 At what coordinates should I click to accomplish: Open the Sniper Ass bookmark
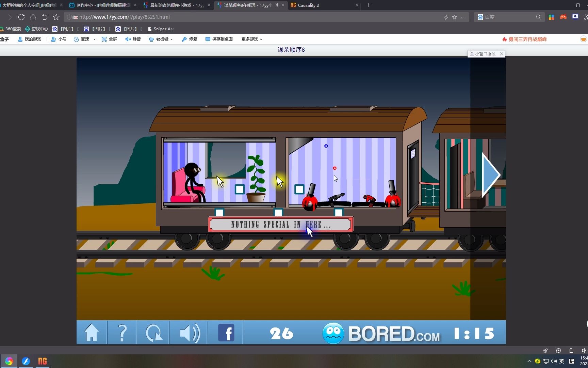(161, 29)
